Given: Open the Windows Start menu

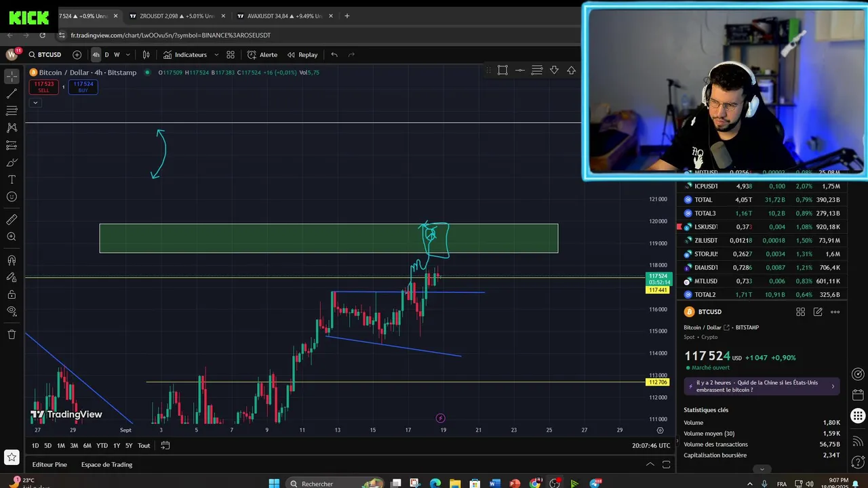Looking at the screenshot, I should [274, 483].
